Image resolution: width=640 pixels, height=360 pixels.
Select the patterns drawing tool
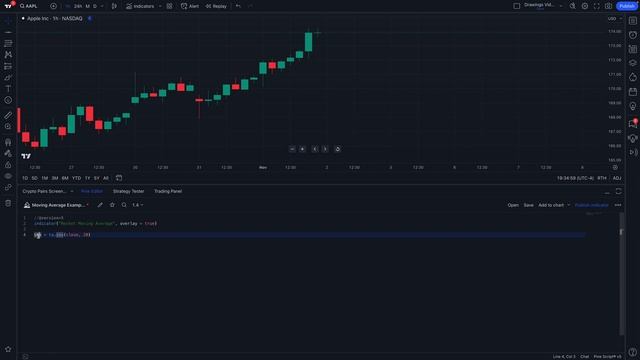tap(8, 54)
